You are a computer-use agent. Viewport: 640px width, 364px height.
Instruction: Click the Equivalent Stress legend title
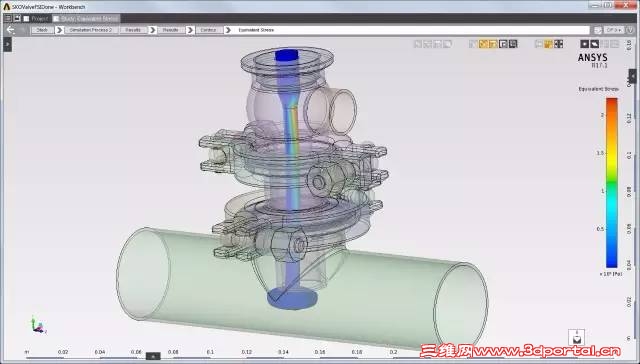click(598, 89)
